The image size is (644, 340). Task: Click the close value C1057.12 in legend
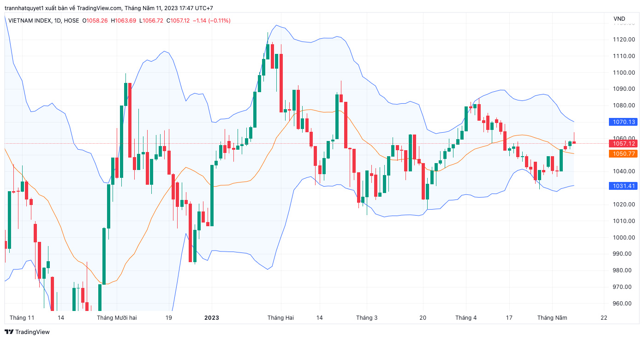(178, 21)
